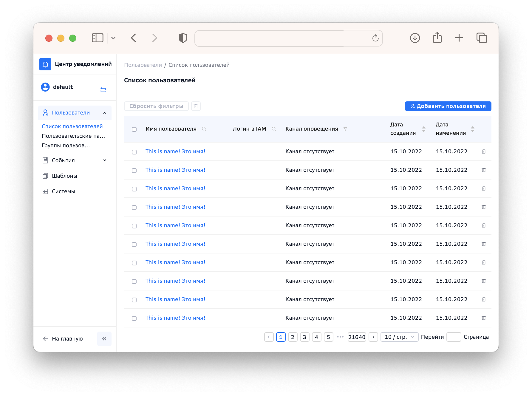Check the seventh user row checkbox
This screenshot has width=532, height=396.
134,263
